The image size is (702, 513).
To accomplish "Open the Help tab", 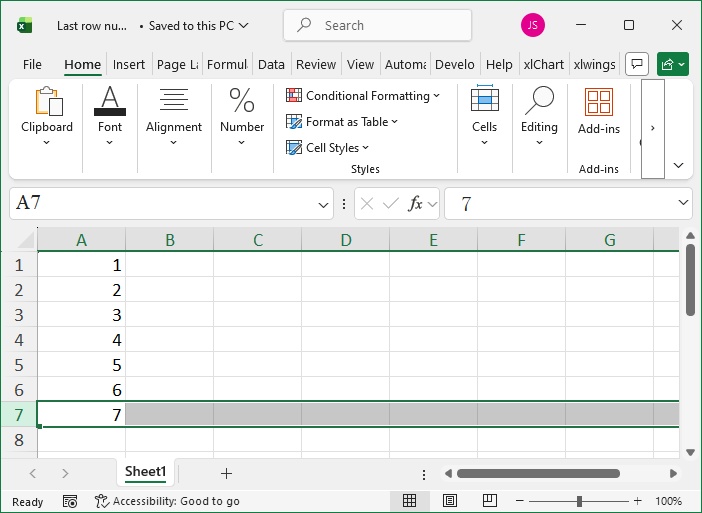I will (x=499, y=64).
